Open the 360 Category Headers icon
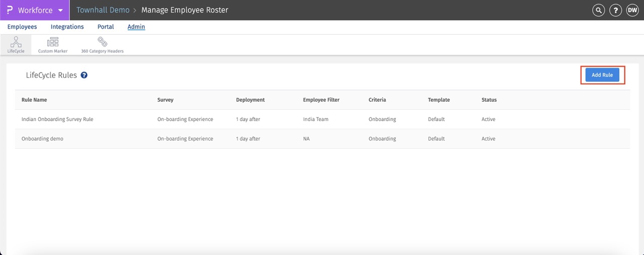 coord(102,45)
